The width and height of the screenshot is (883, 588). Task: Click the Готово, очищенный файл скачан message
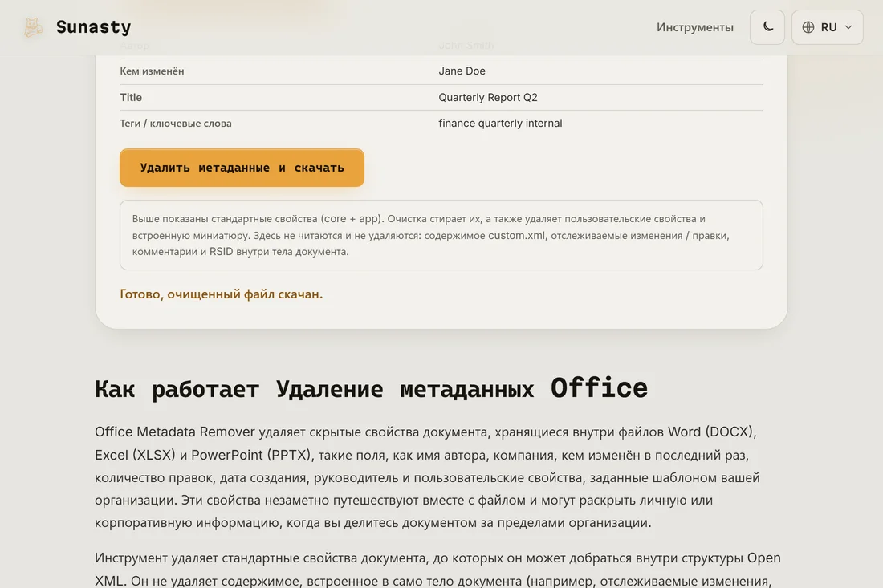tap(222, 294)
